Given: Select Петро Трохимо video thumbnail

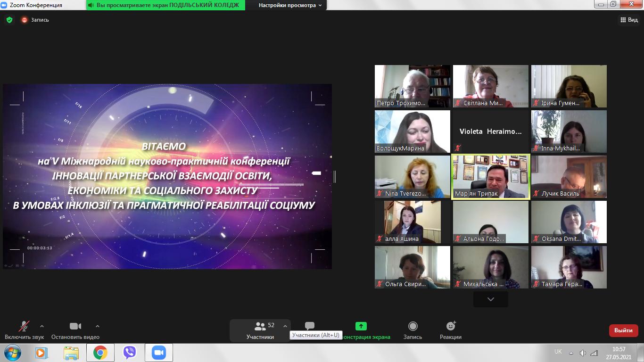Looking at the screenshot, I should point(412,86).
